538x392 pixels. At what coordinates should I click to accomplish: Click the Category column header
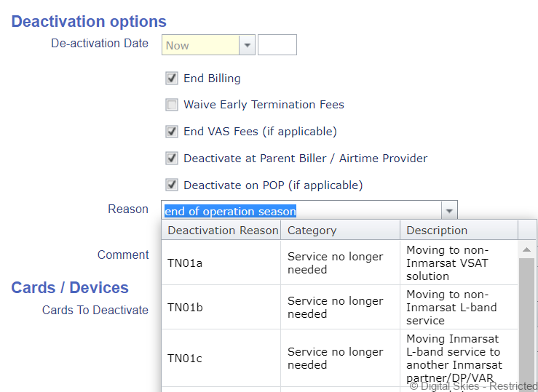pos(340,231)
